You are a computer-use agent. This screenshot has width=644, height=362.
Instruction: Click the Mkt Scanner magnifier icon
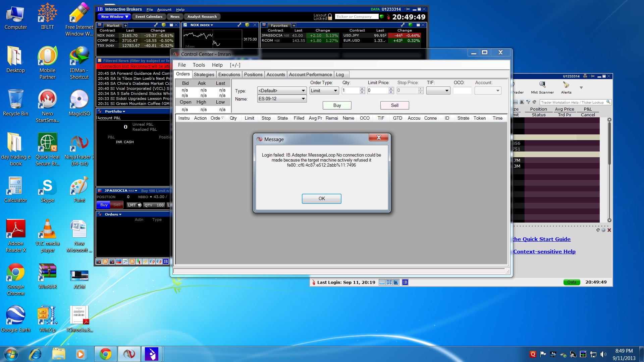click(x=542, y=85)
